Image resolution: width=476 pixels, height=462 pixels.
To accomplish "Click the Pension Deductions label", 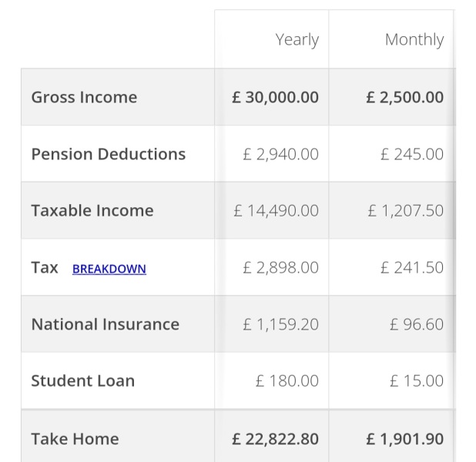I will click(109, 154).
